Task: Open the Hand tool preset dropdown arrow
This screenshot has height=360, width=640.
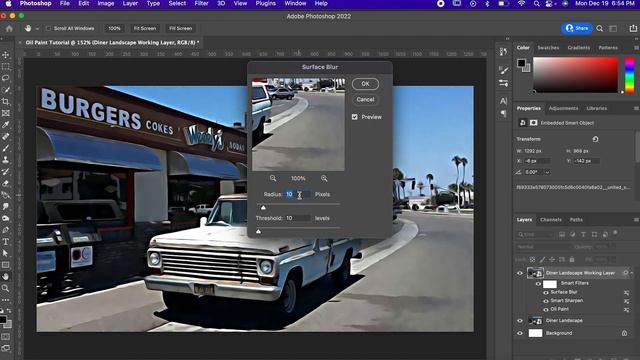Action: tap(37, 29)
